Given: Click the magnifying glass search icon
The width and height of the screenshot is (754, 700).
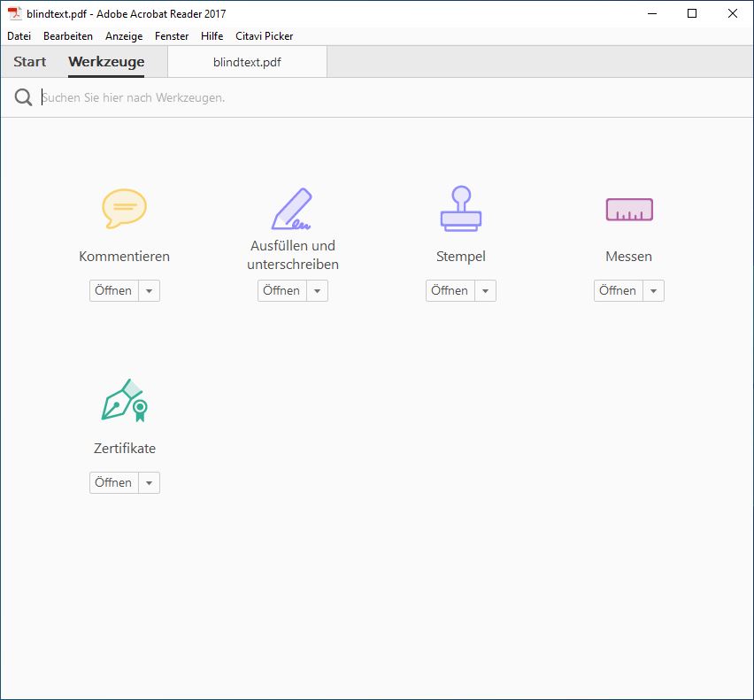Looking at the screenshot, I should tap(23, 97).
